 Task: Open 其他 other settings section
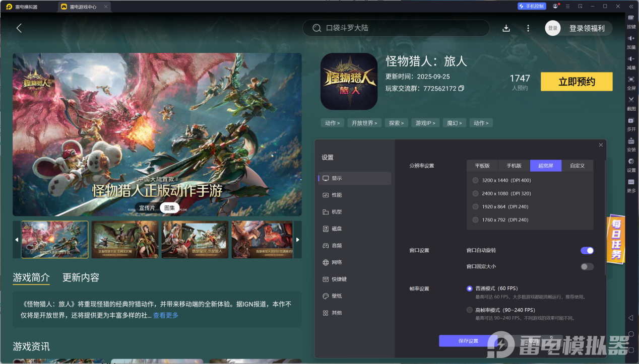[x=355, y=313]
